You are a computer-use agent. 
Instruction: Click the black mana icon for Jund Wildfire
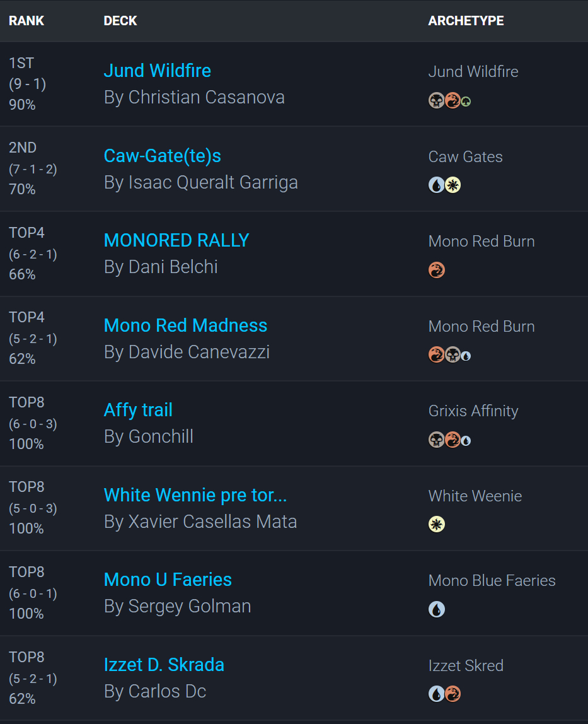click(x=436, y=100)
